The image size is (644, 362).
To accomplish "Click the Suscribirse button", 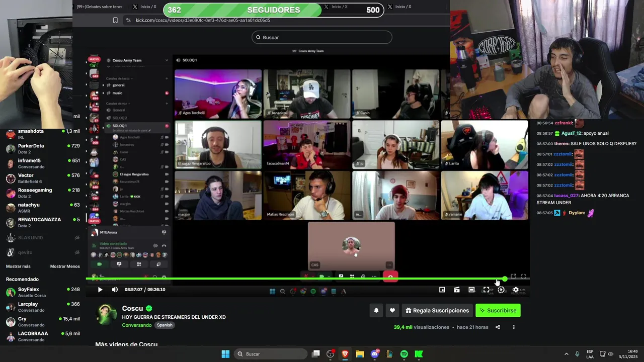I will click(498, 311).
